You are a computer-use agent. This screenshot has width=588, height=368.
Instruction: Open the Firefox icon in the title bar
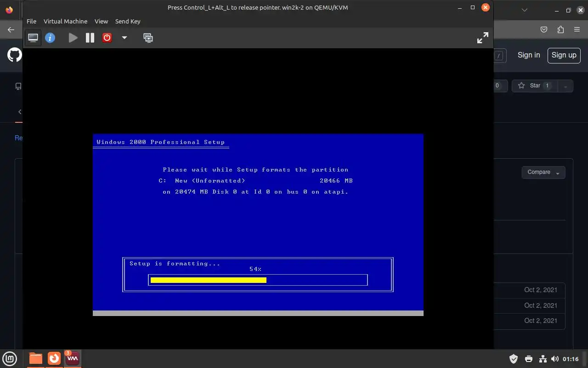click(x=9, y=10)
